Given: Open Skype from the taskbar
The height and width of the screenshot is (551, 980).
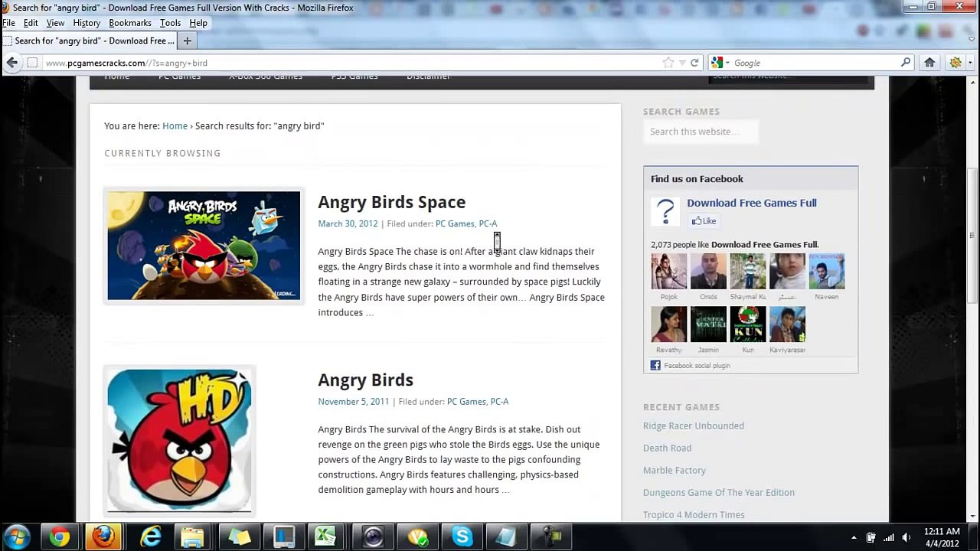Looking at the screenshot, I should tap(462, 537).
